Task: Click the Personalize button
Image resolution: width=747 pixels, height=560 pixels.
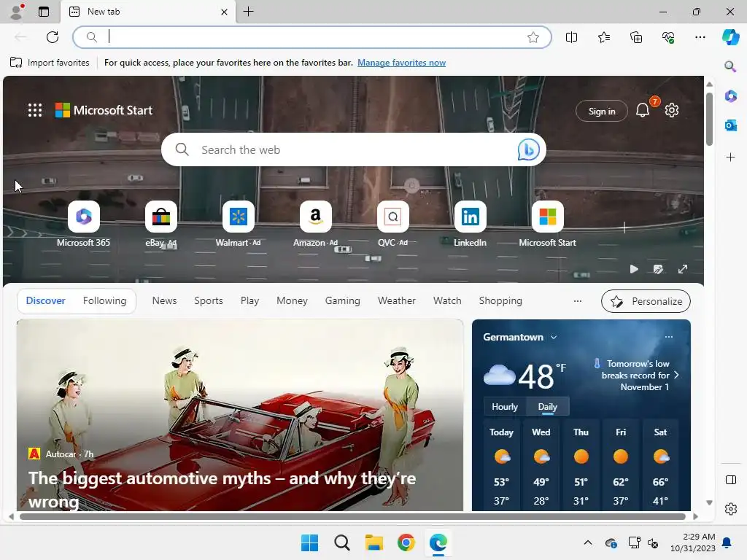Action: coord(646,301)
